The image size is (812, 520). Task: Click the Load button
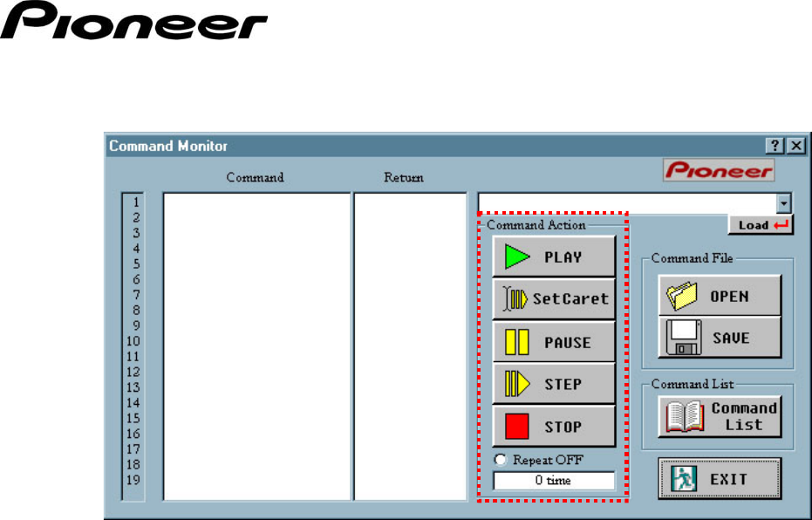pos(761,225)
